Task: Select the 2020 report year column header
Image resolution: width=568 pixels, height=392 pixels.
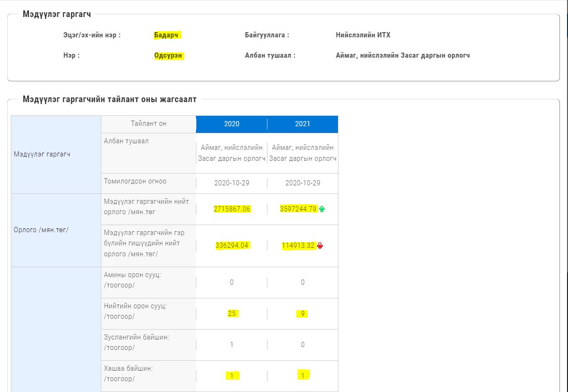Action: [231, 124]
